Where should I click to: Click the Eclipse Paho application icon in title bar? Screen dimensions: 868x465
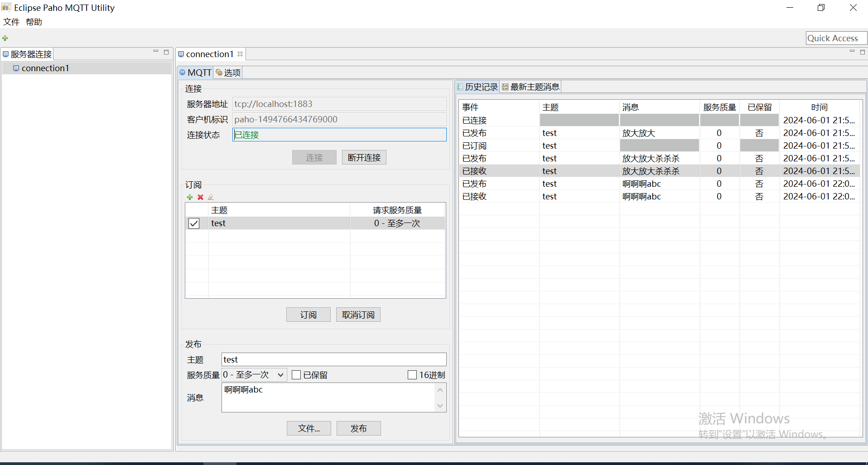point(6,7)
